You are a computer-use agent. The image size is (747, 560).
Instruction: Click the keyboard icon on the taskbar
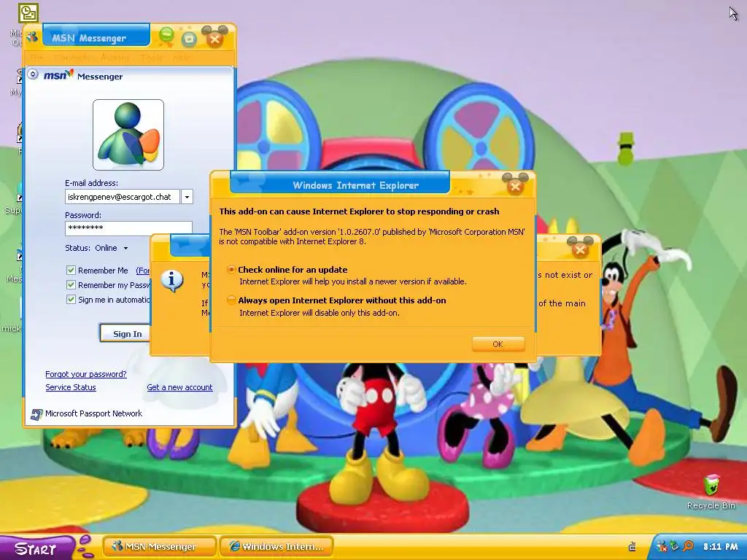(x=632, y=547)
